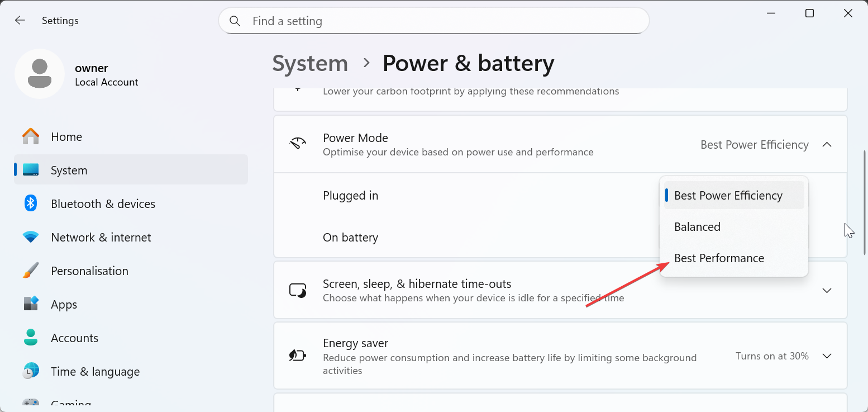868x412 pixels.
Task: Click the Personalisation paintbrush icon
Action: [x=31, y=271]
